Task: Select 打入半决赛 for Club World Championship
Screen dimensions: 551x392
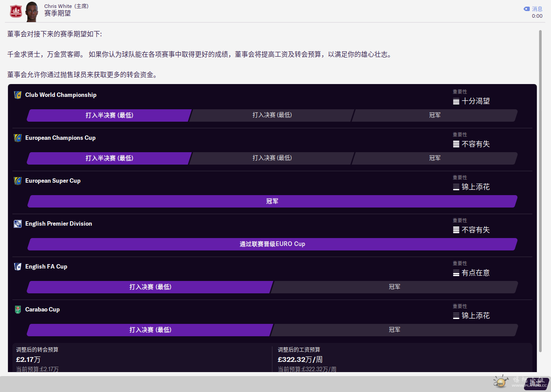Action: coord(109,115)
